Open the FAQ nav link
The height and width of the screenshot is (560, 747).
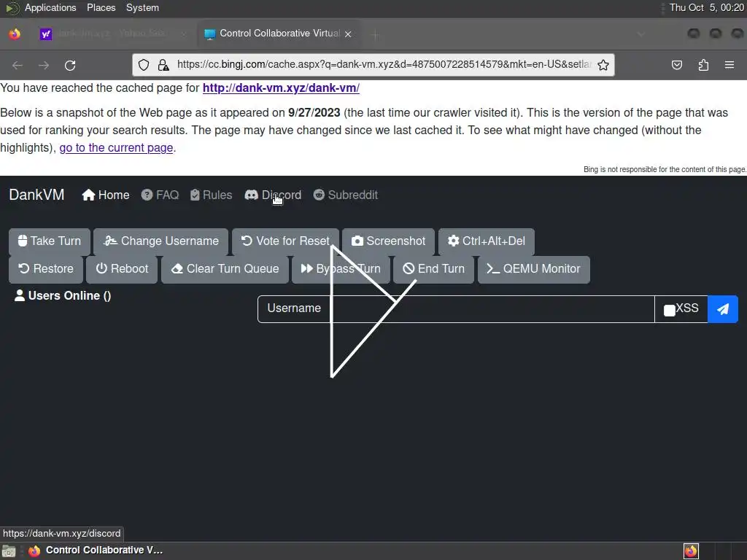[x=160, y=195]
